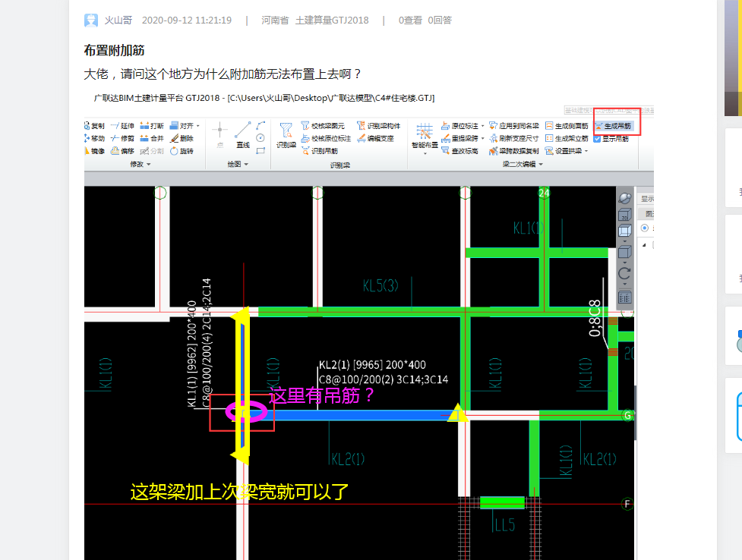Generate hanging bars with 生成吊筋

click(x=614, y=126)
